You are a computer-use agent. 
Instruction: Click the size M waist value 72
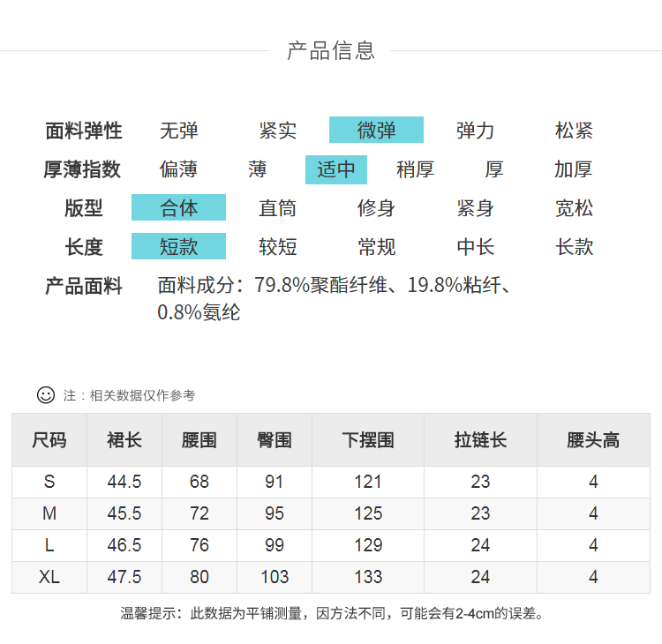click(199, 513)
